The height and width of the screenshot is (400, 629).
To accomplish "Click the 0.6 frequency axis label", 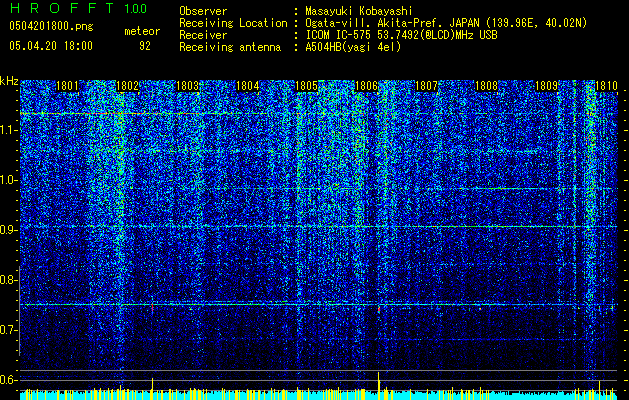I will click(9, 380).
